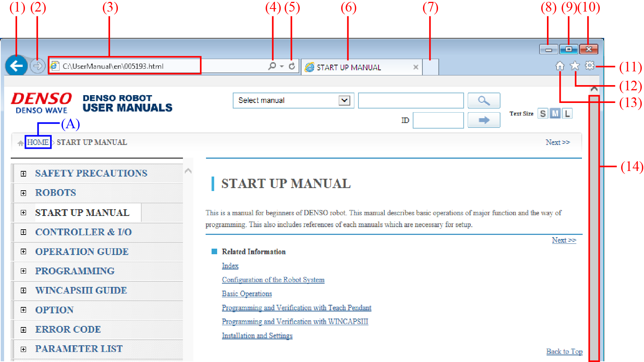The height and width of the screenshot is (362, 644).
Task: Open the Select manual dropdown
Action: pos(344,101)
